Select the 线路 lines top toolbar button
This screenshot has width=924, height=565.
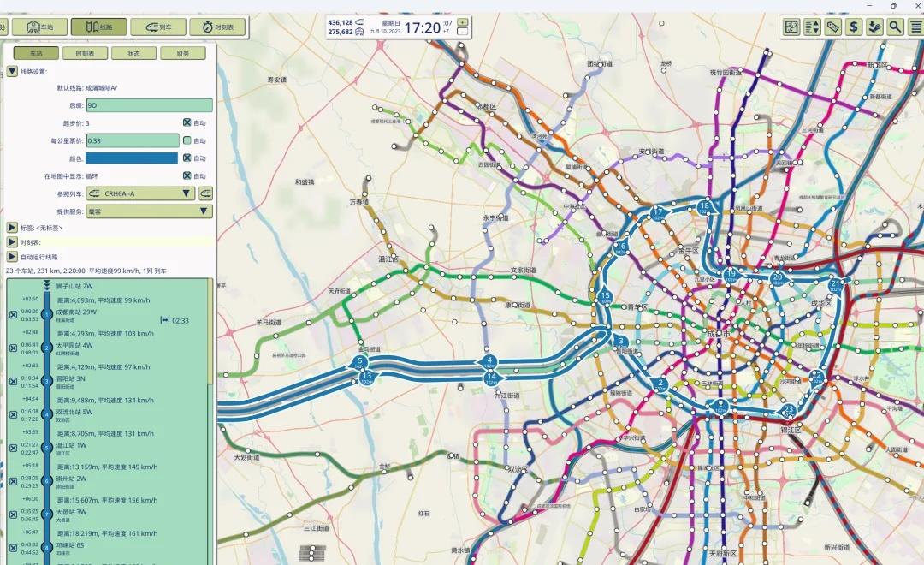point(98,27)
